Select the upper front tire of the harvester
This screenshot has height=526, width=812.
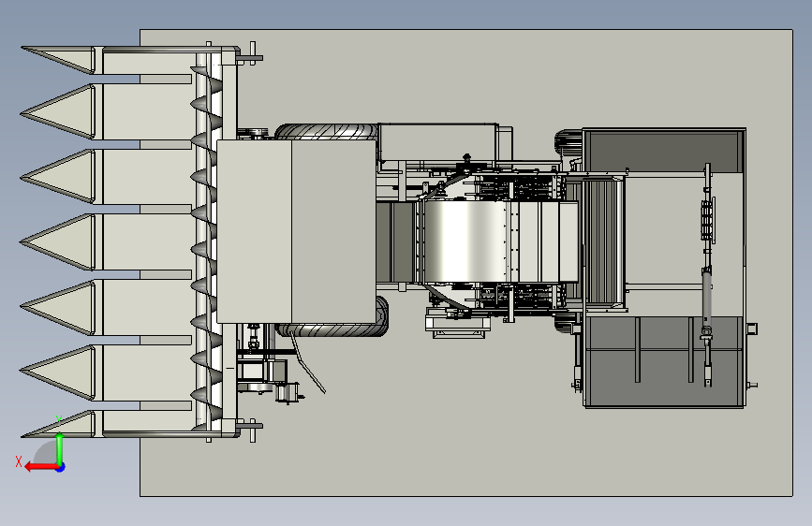point(326,131)
